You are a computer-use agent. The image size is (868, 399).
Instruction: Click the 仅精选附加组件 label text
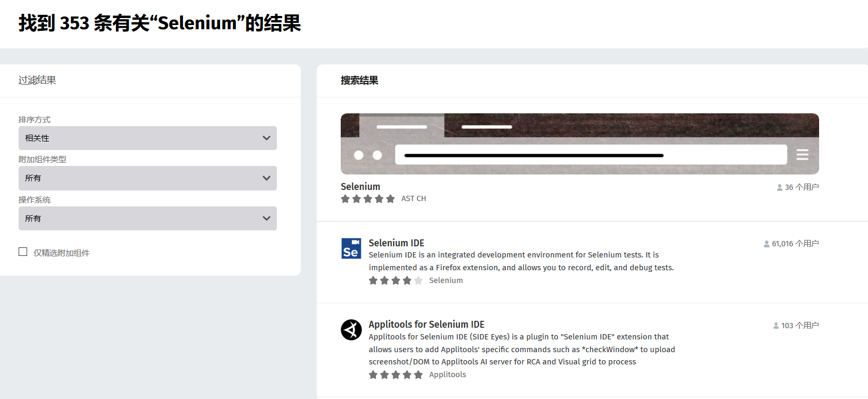pos(62,253)
